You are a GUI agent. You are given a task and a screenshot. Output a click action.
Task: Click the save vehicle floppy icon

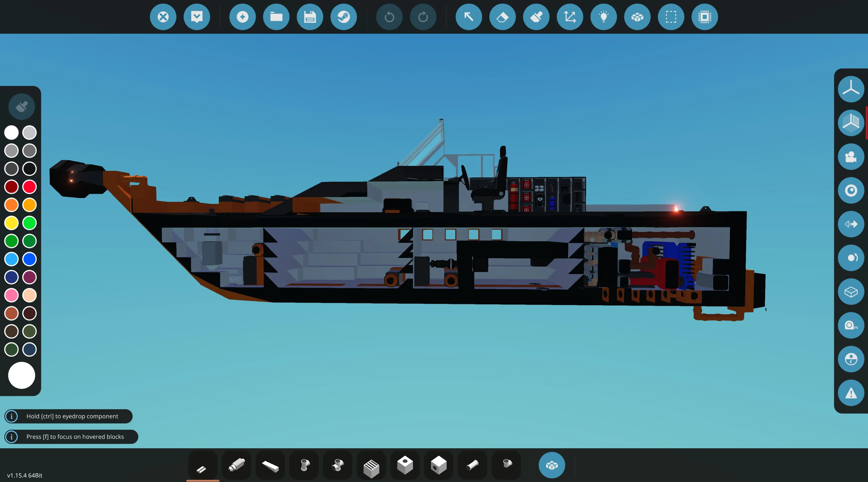tap(310, 17)
